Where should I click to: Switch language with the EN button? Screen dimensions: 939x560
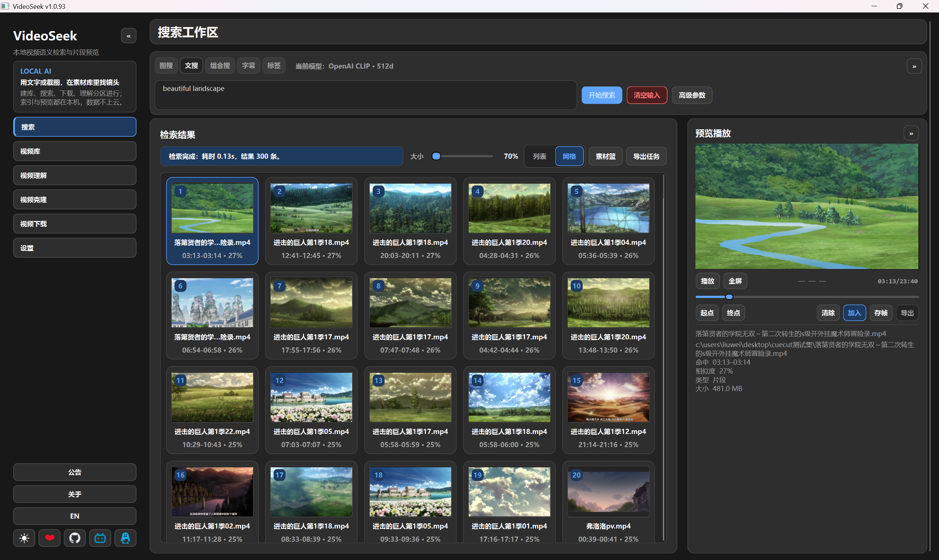(x=75, y=516)
